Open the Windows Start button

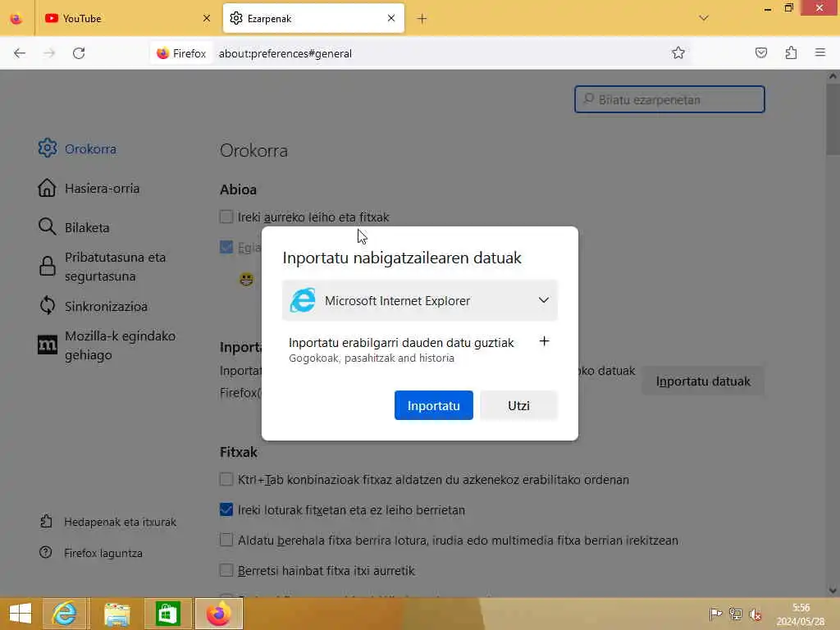[21, 614]
